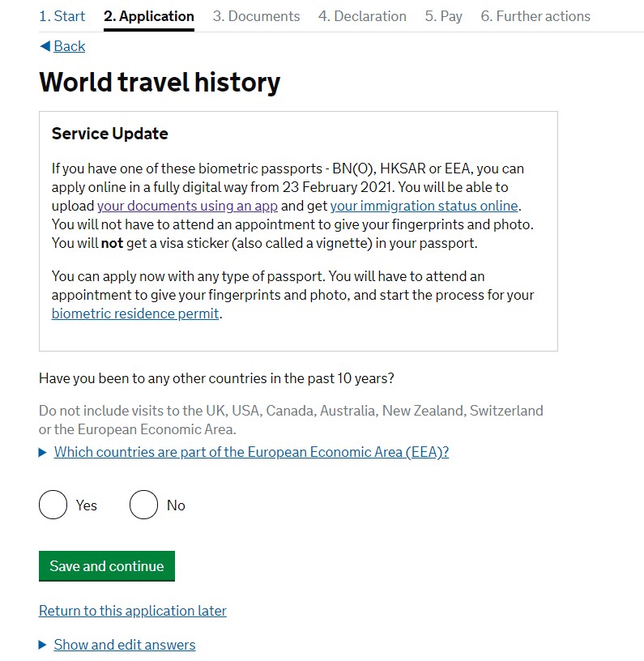Click Which countries are part of EEA link
The height and width of the screenshot is (661, 644).
click(251, 452)
